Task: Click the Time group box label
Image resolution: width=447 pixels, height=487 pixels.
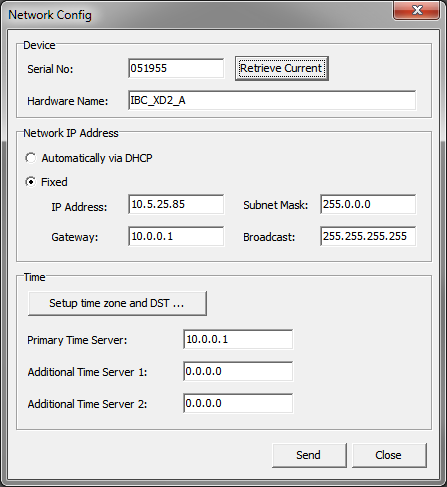Action: pos(34,277)
